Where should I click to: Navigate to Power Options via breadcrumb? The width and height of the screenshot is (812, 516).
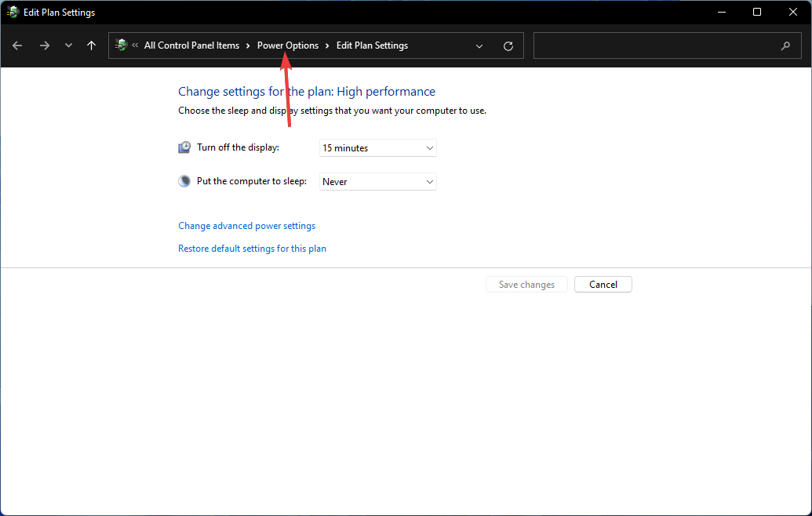288,45
